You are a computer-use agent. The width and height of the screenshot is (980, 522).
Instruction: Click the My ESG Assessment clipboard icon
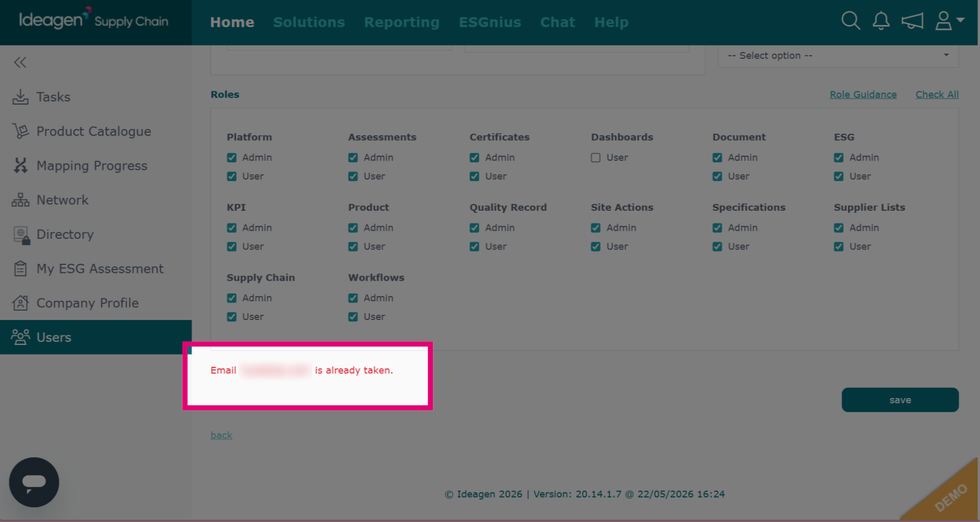(x=20, y=268)
